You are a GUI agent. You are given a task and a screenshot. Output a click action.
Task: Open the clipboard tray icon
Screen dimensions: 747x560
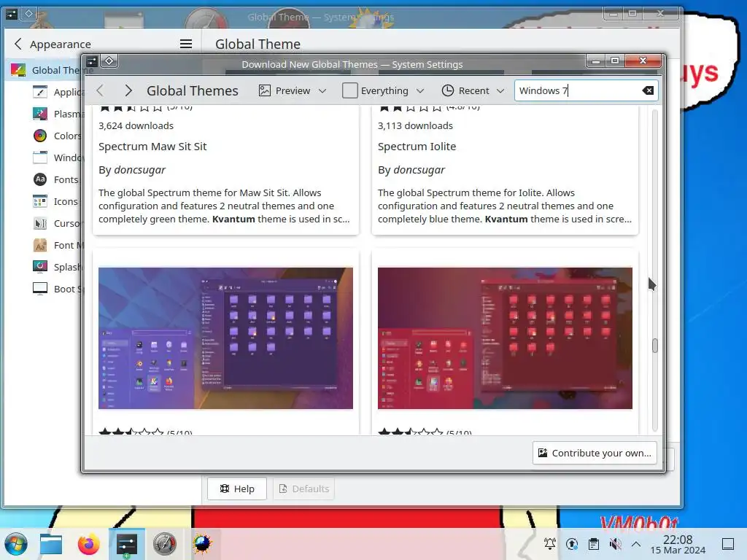pos(594,544)
